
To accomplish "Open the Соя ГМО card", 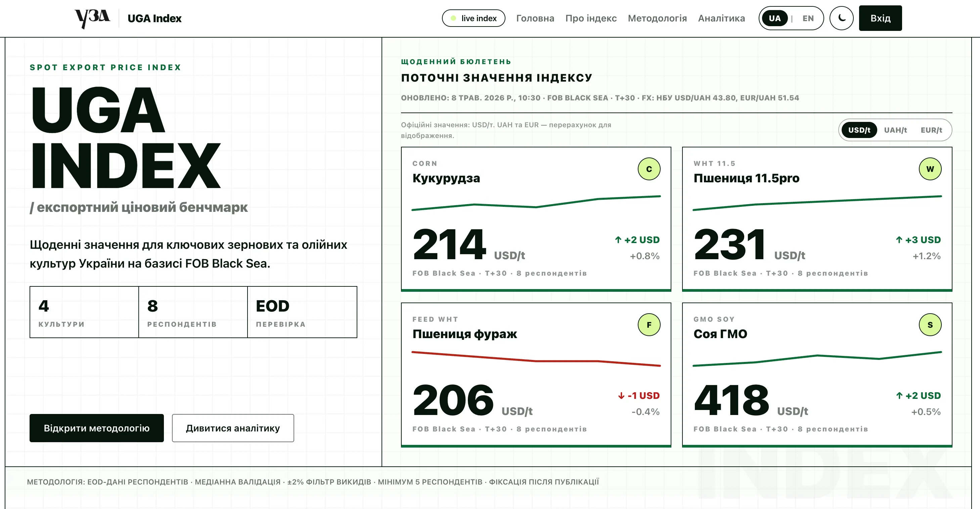I will [817, 375].
